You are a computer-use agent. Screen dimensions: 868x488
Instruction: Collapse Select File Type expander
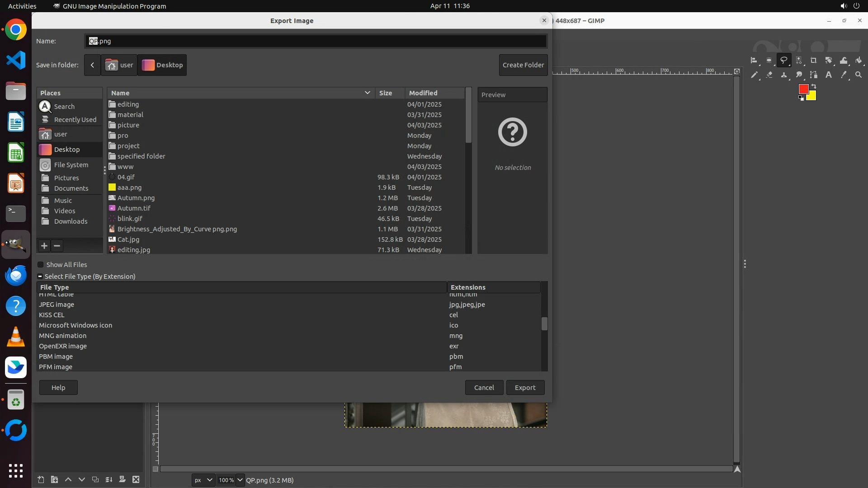(40, 277)
